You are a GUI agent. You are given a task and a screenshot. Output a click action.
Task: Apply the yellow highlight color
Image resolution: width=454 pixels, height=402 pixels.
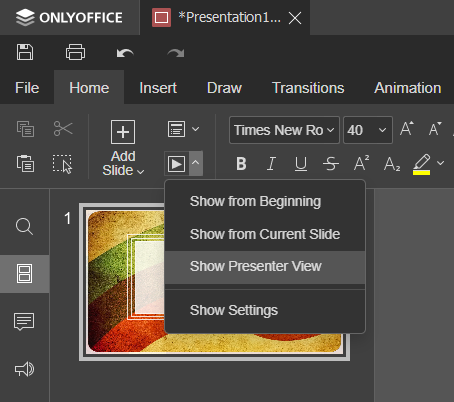[422, 164]
